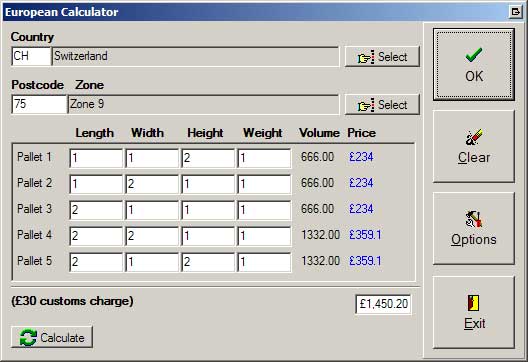The height and width of the screenshot is (362, 528).
Task: Click Pallet 3 volume 666.00
Action: point(317,209)
